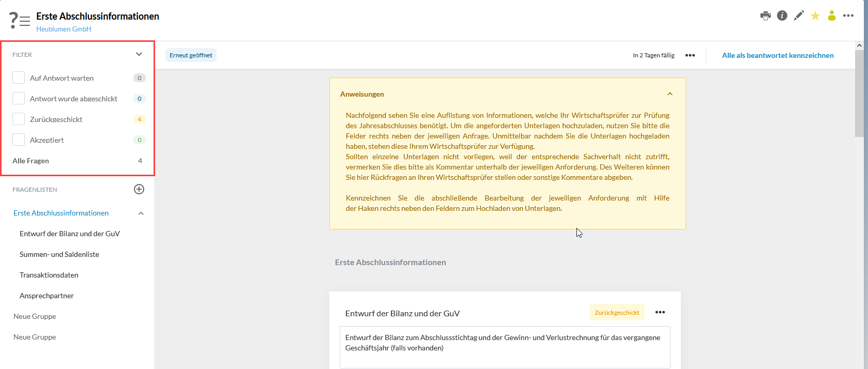Open the info icon in header
The width and height of the screenshot is (868, 369).
point(782,16)
